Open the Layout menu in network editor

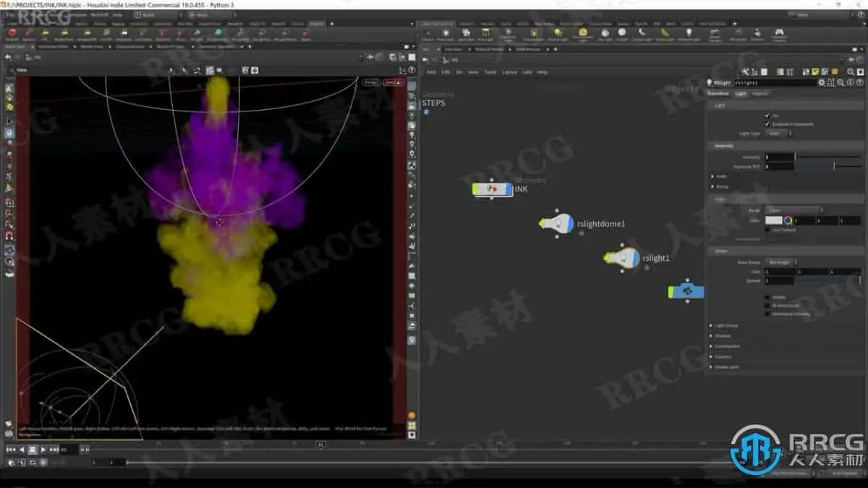coord(509,72)
